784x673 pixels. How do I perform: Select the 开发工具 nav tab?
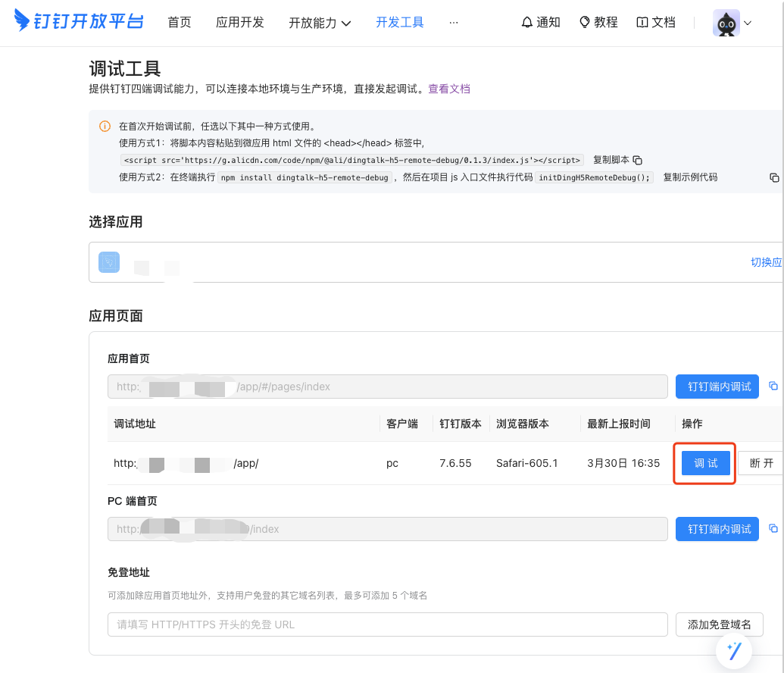click(399, 23)
